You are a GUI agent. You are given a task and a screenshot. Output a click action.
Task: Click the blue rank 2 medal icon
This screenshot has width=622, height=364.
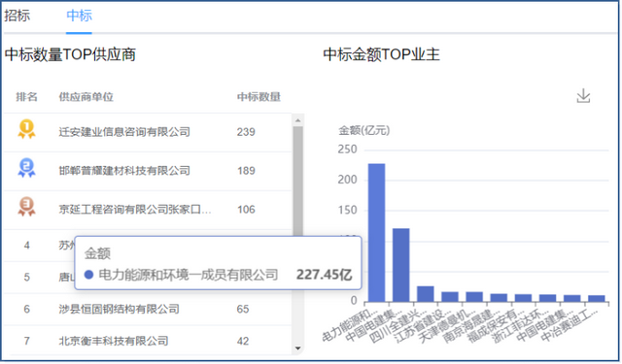click(26, 168)
